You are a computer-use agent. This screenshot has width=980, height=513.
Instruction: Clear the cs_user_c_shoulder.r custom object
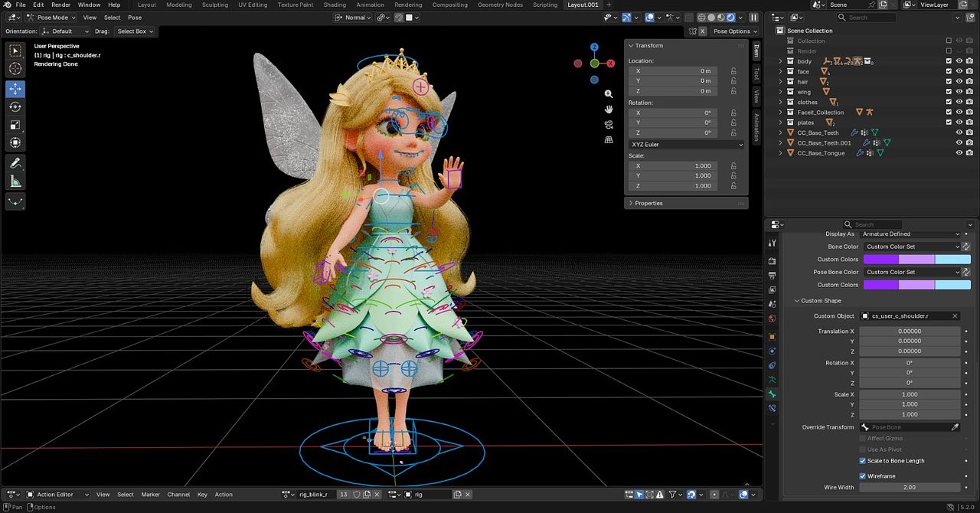click(x=955, y=315)
